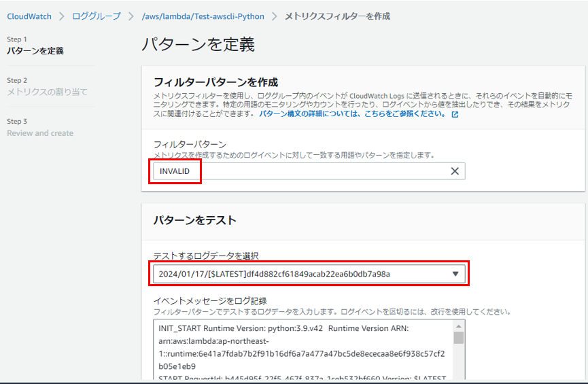
Task: Click the イベントメッセージをログ記録 label
Action: [210, 301]
